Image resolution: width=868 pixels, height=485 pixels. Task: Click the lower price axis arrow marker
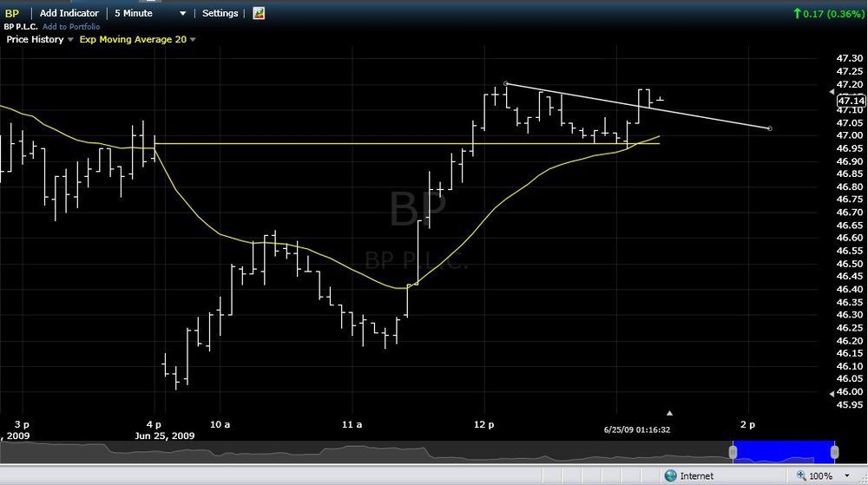[832, 394]
